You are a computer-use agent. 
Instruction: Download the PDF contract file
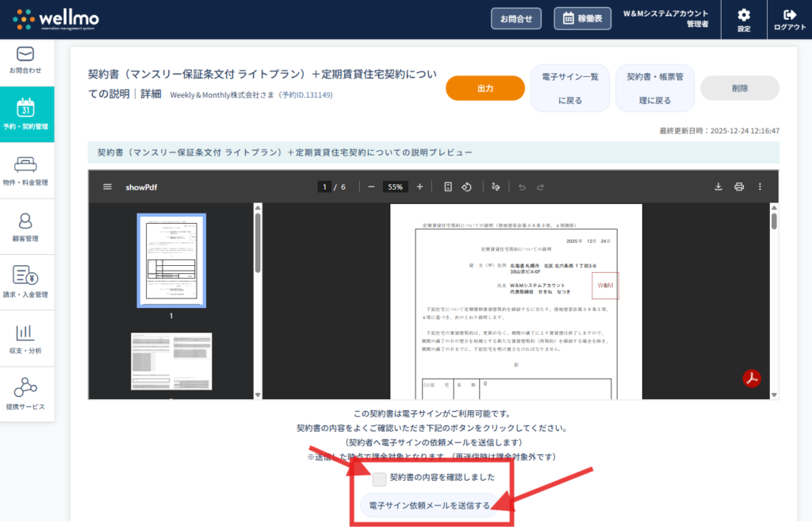point(718,187)
